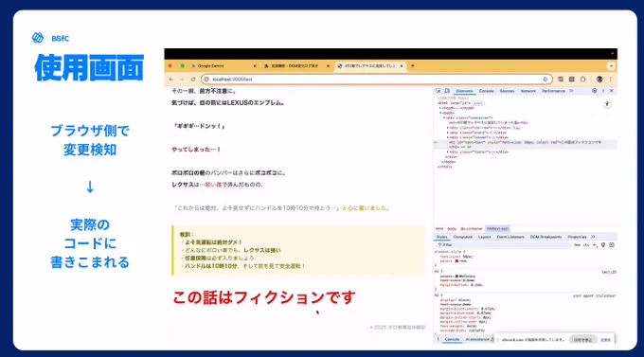Expand the div class lesson node

click(x=448, y=137)
